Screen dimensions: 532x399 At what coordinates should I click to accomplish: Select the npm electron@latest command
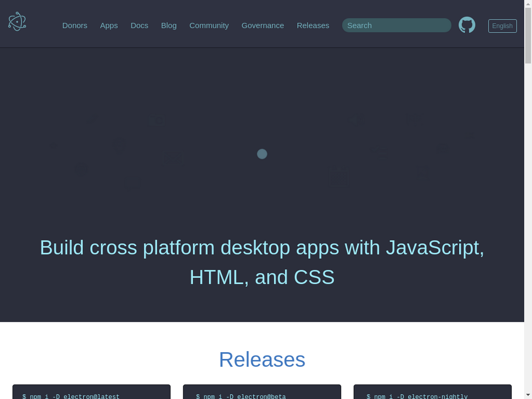coord(71,396)
